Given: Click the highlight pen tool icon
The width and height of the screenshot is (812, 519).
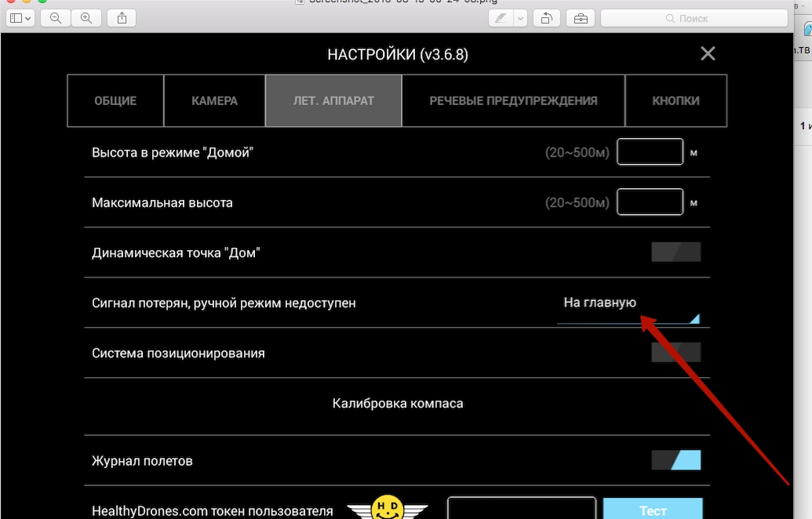Looking at the screenshot, I should tap(501, 18).
